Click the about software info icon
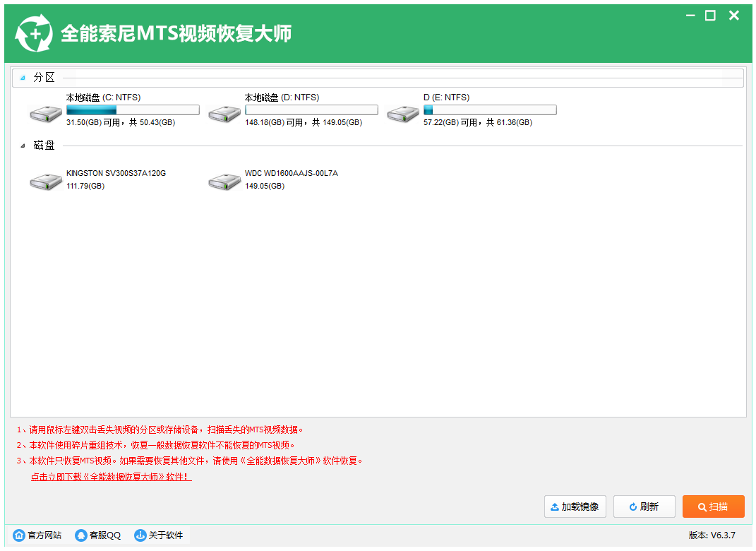756x551 pixels. coord(140,535)
